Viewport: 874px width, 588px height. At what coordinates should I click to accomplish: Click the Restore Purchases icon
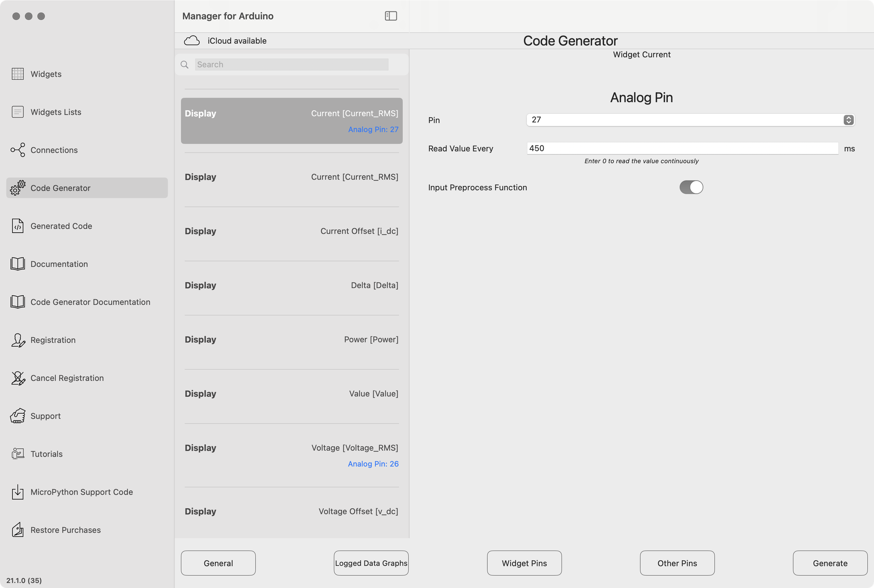point(17,529)
